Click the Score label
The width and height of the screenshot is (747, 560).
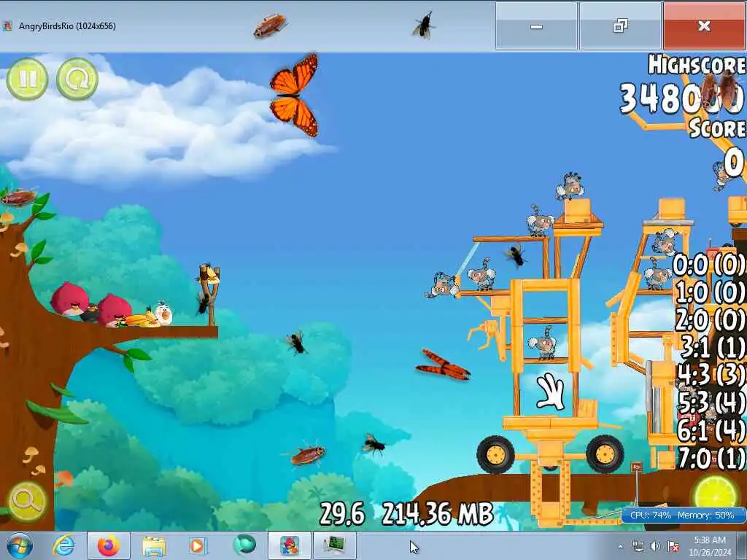pyautogui.click(x=717, y=128)
